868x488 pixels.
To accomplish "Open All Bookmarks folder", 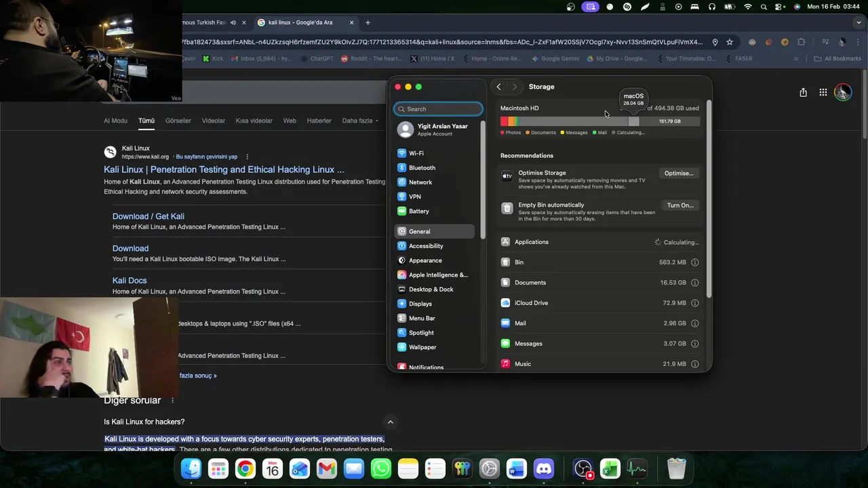I will 837,59.
